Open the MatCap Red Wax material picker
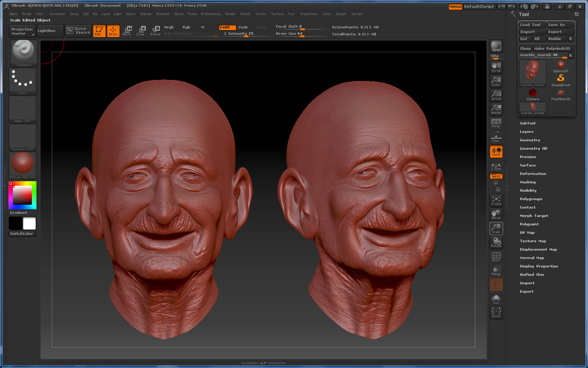 coord(22,165)
